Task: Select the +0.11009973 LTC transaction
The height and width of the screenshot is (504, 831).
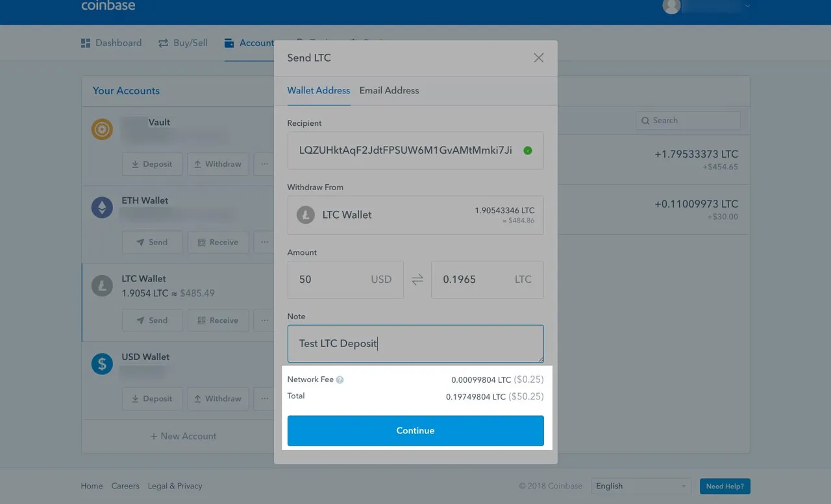Action: [653, 210]
